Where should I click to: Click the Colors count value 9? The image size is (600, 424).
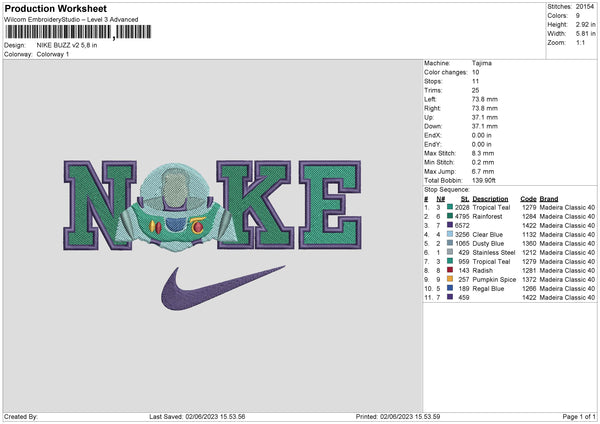pyautogui.click(x=578, y=16)
